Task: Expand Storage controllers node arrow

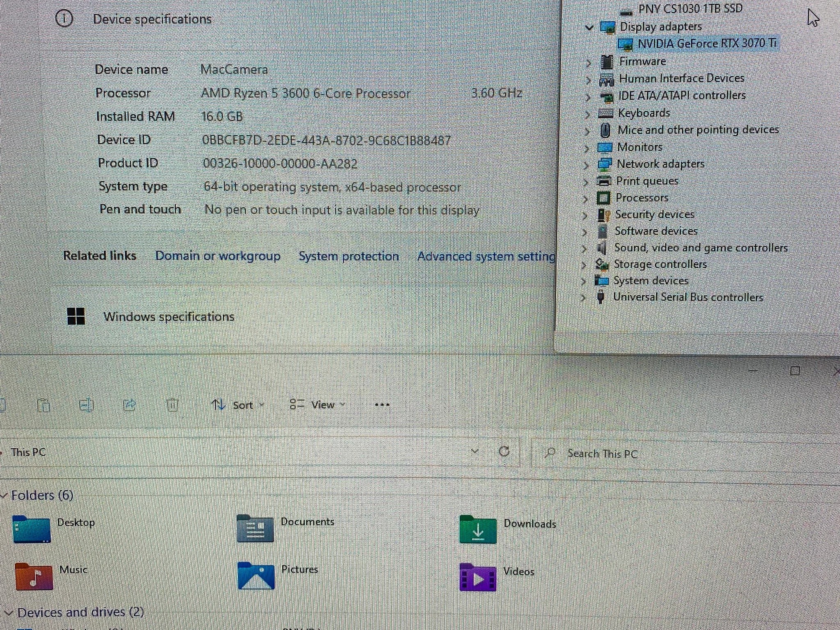Action: point(584,265)
